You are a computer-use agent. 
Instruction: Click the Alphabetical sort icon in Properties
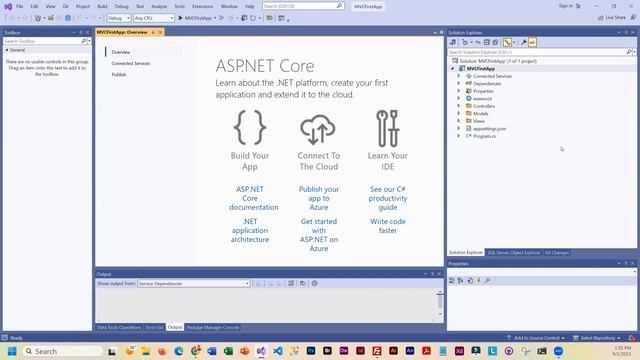460,280
